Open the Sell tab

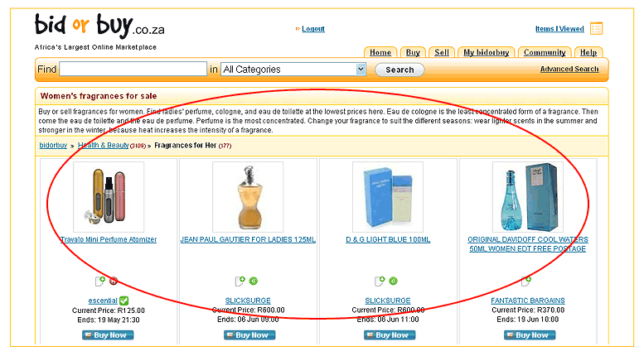(x=442, y=52)
